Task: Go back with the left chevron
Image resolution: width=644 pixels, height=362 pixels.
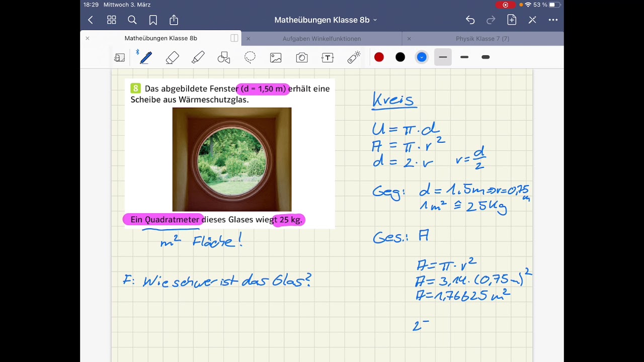Action: pos(91,20)
